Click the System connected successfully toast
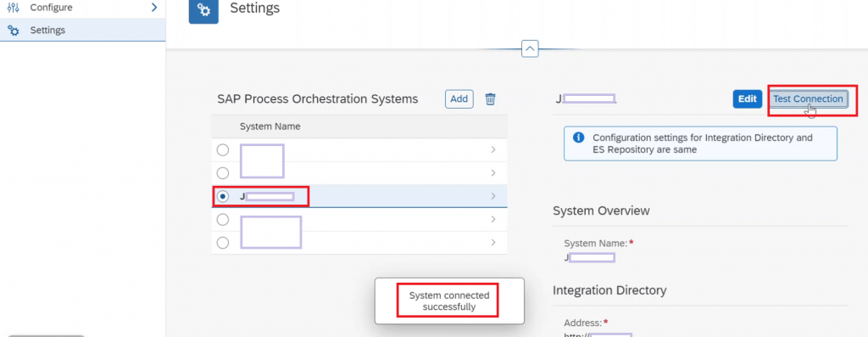This screenshot has height=337, width=868. [x=449, y=301]
